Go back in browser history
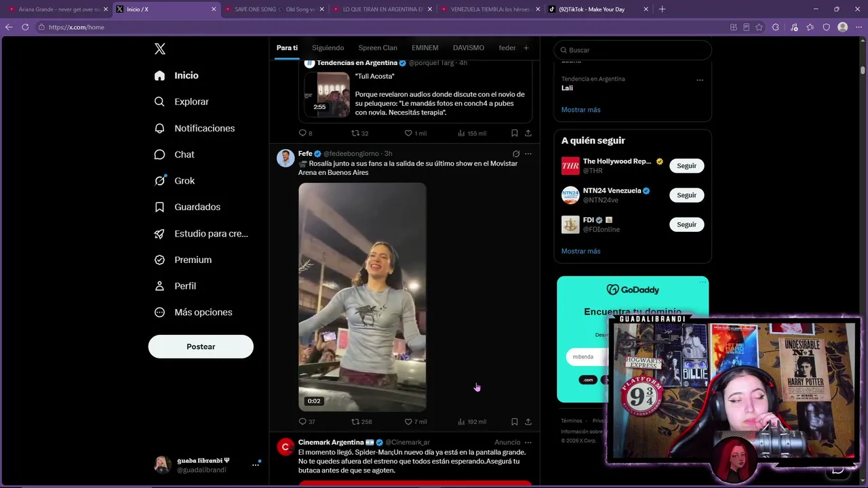 point(9,27)
